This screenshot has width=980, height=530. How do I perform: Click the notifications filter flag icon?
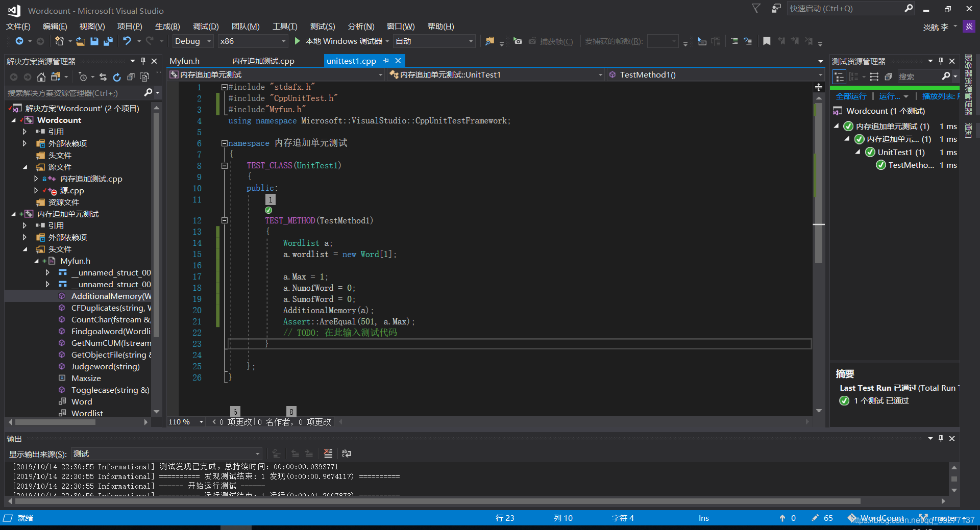756,8
